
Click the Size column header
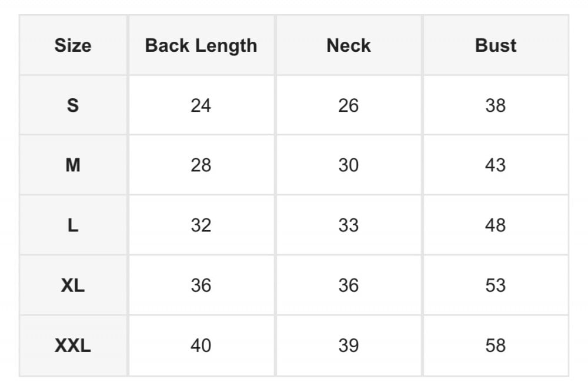[x=73, y=46]
